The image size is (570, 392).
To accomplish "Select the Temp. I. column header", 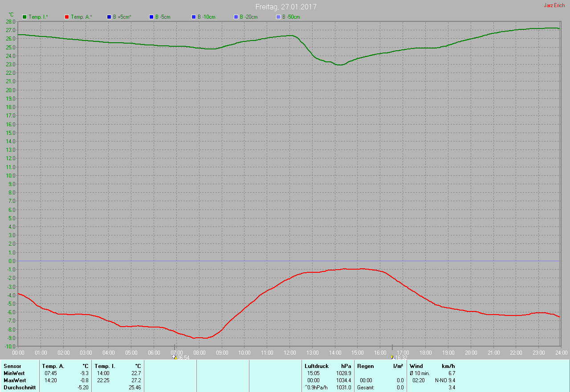I will pyautogui.click(x=105, y=366).
